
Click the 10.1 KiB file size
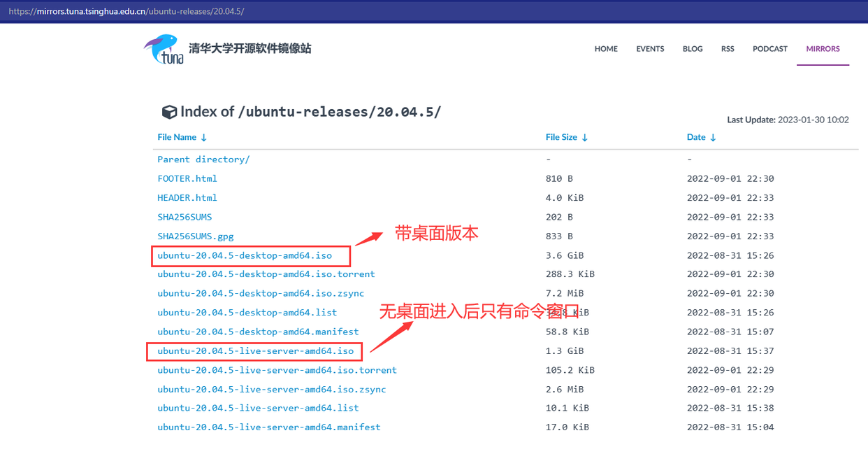pos(567,408)
